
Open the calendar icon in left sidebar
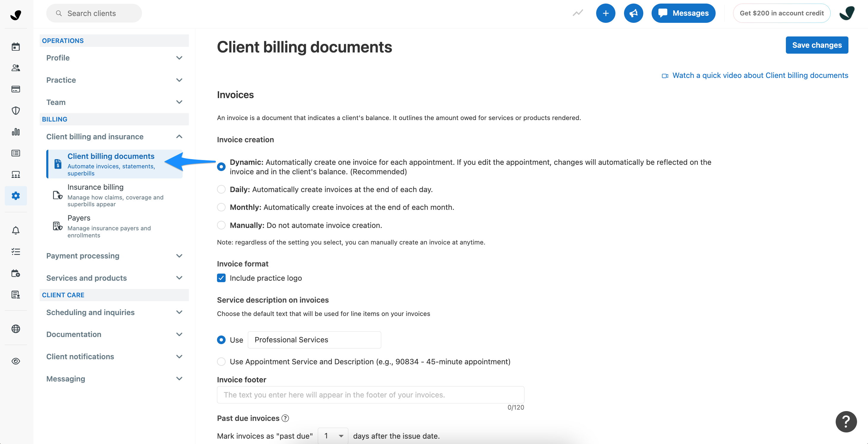15,47
